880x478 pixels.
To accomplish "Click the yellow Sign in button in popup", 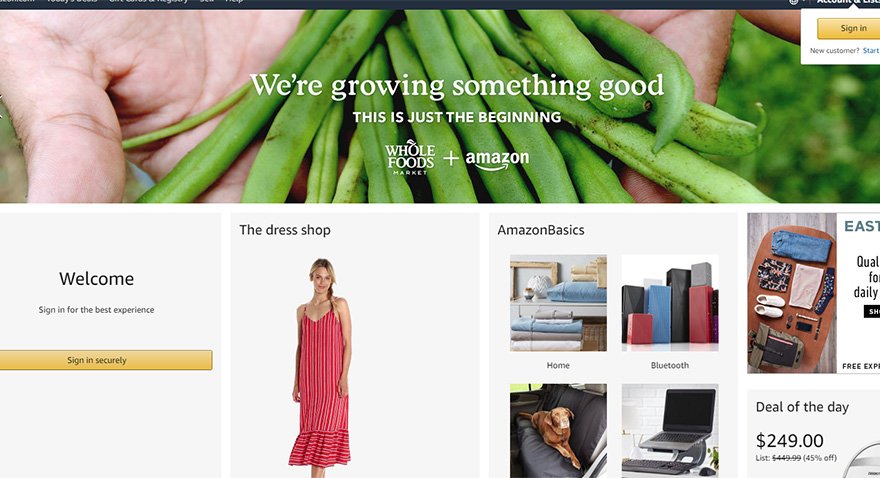I will click(x=849, y=29).
